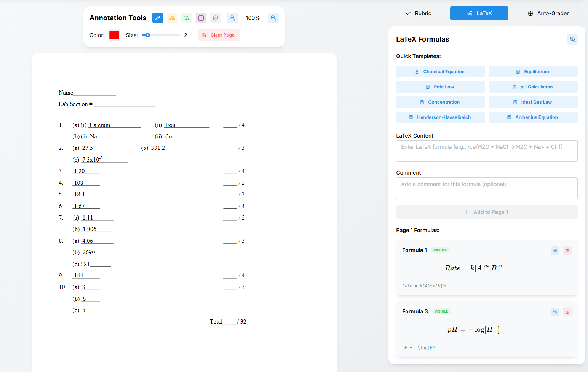Click the undo history icon
Screen dimensions: 588x372
pos(215,18)
